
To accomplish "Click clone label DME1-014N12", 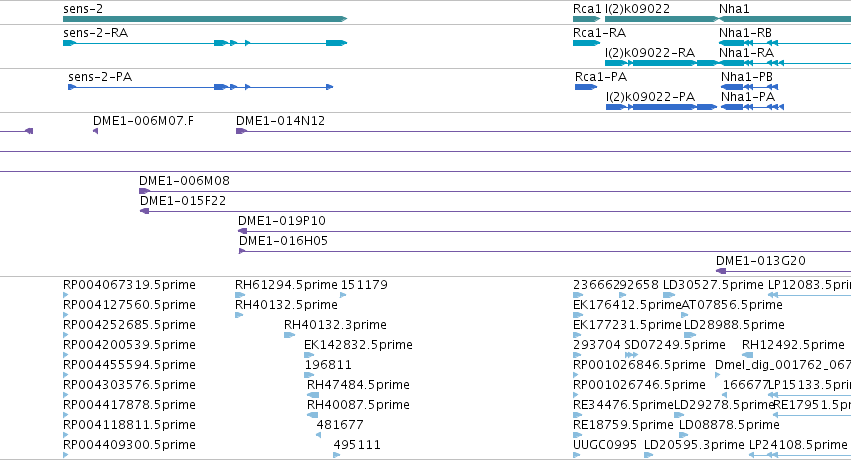I will 281,120.
